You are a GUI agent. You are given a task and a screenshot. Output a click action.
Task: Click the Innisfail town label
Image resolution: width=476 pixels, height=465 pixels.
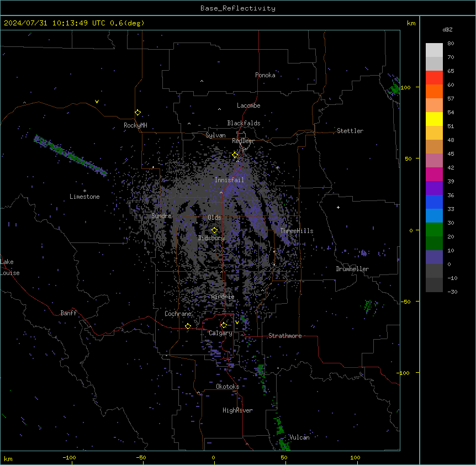229,180
